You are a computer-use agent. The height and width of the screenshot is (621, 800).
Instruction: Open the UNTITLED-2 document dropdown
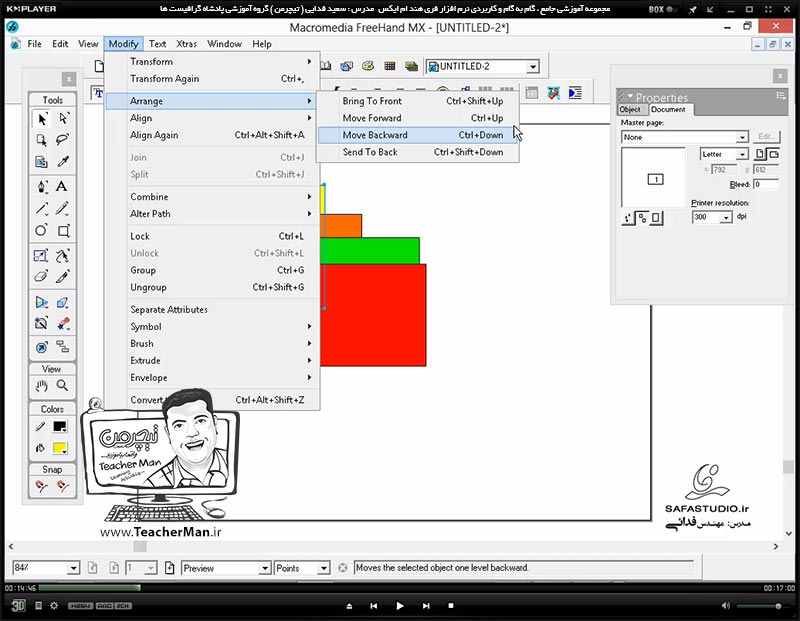point(533,66)
